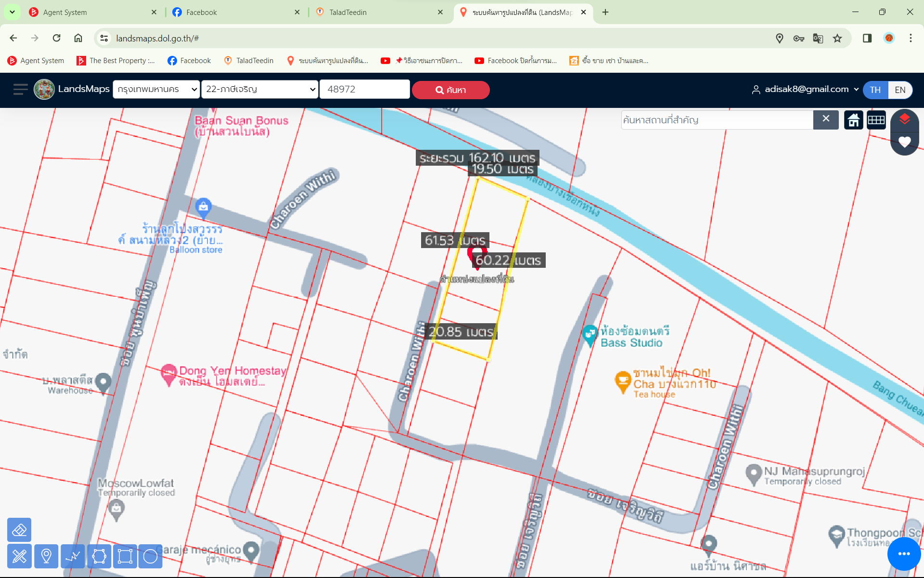Click the Thongpoon school marker
The width and height of the screenshot is (924, 578).
coord(836,536)
